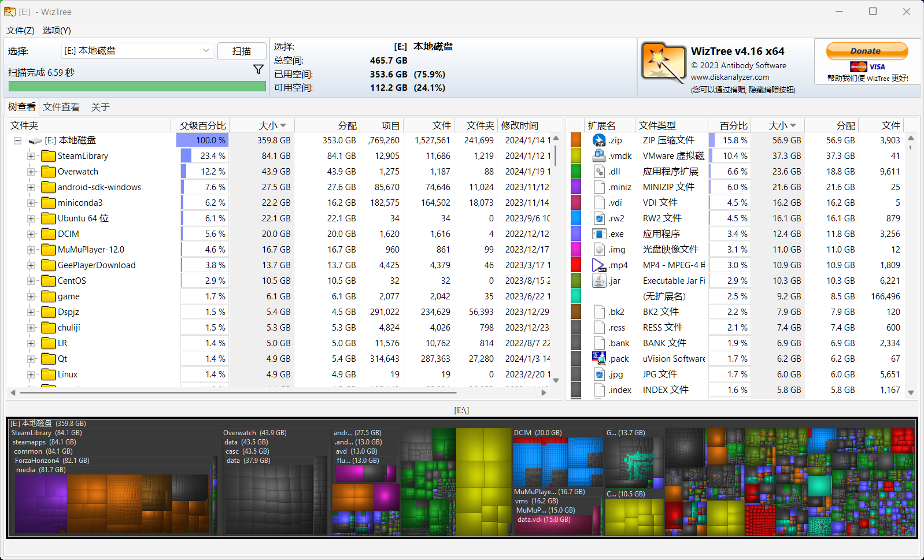
Task: Expand the GeePlayerDownload folder node
Action: point(31,265)
